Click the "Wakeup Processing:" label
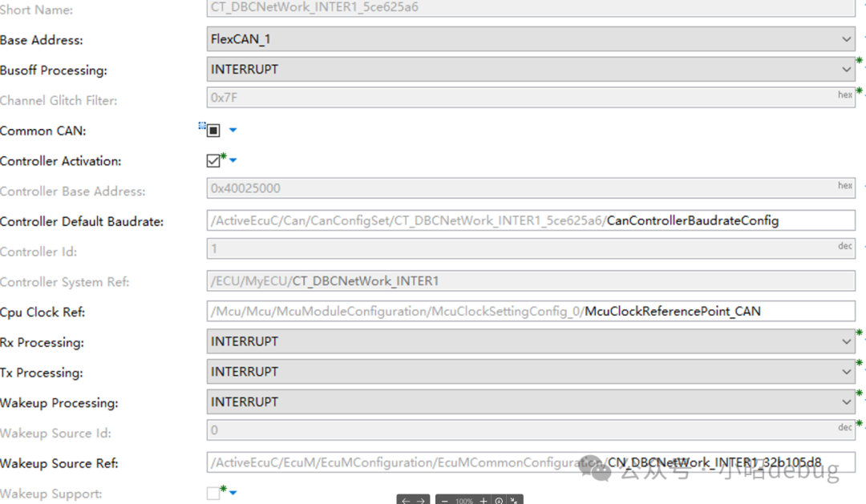Screen dimensions: 866x504 coord(59,403)
